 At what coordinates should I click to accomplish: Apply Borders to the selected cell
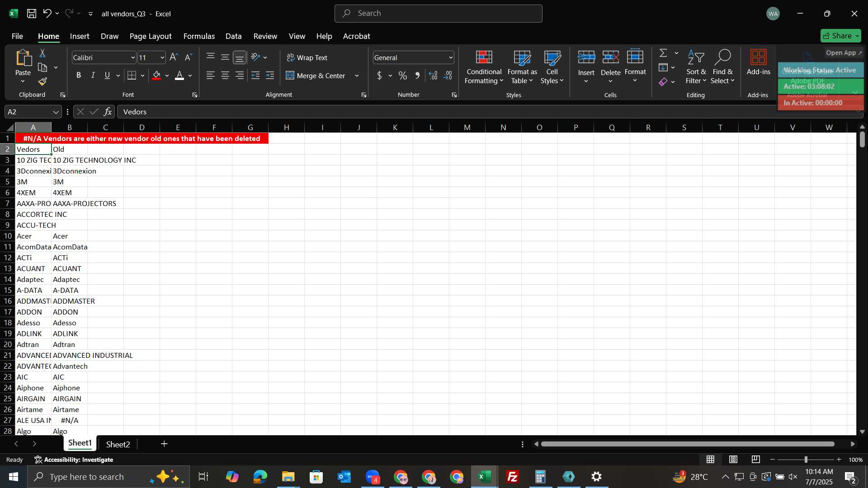coord(132,75)
